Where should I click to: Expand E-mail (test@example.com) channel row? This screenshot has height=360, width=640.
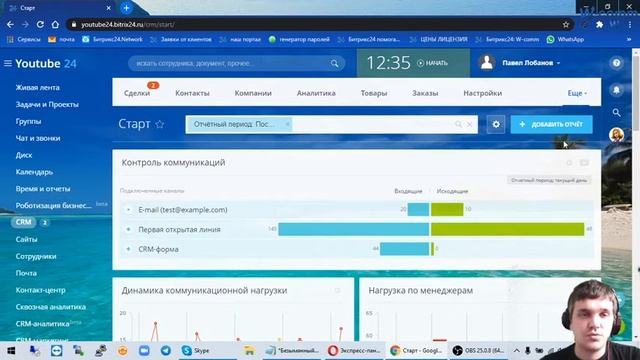click(x=128, y=209)
